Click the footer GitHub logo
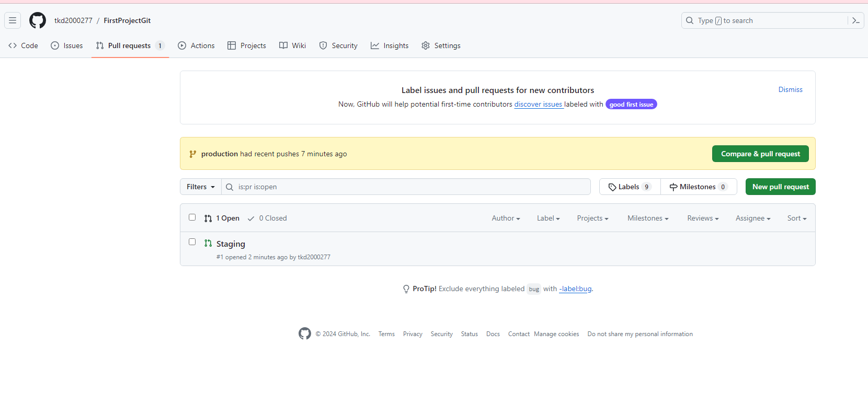The image size is (868, 403). (x=305, y=333)
